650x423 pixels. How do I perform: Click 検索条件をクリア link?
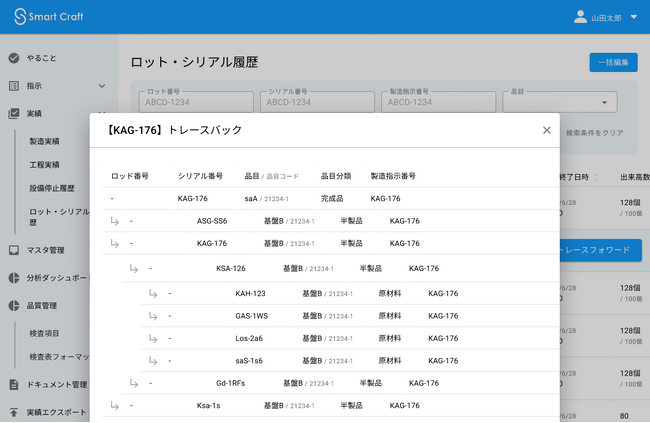click(595, 133)
